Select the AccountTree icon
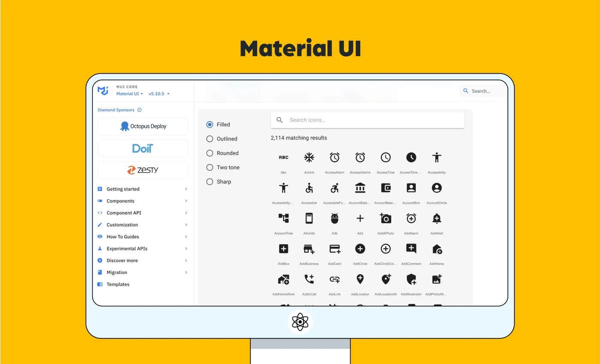 [x=283, y=218]
